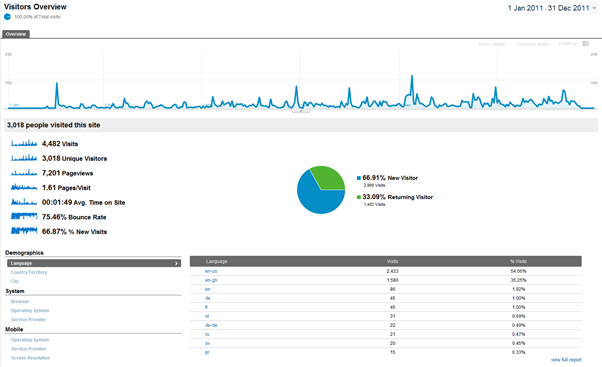Open City demographics
The width and height of the screenshot is (602, 367).
(15, 281)
